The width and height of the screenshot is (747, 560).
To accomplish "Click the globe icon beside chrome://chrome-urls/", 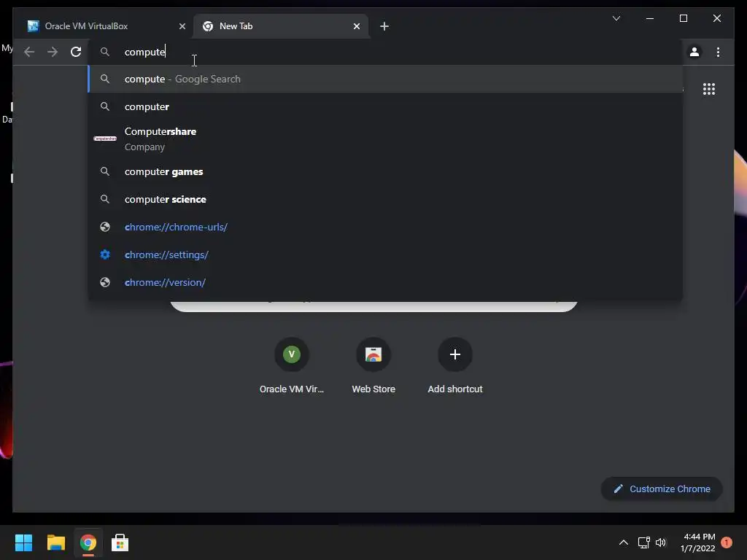I will click(105, 227).
